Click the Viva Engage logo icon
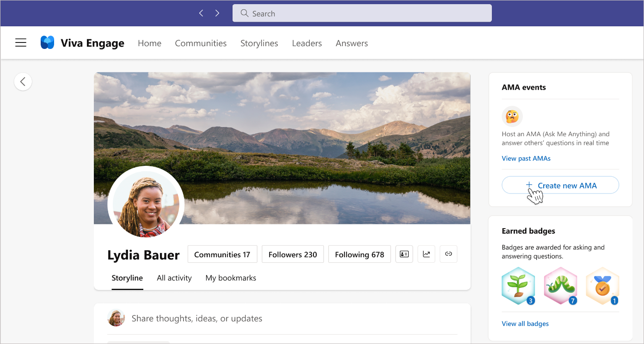The width and height of the screenshot is (644, 344). [x=47, y=43]
